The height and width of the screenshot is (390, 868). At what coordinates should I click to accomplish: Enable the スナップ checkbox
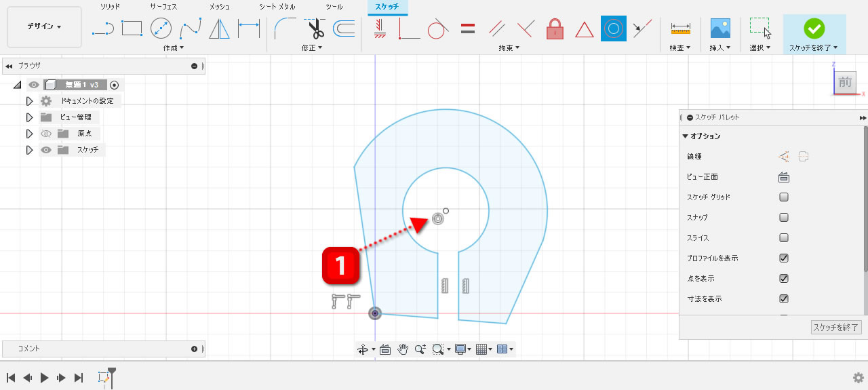pos(784,218)
